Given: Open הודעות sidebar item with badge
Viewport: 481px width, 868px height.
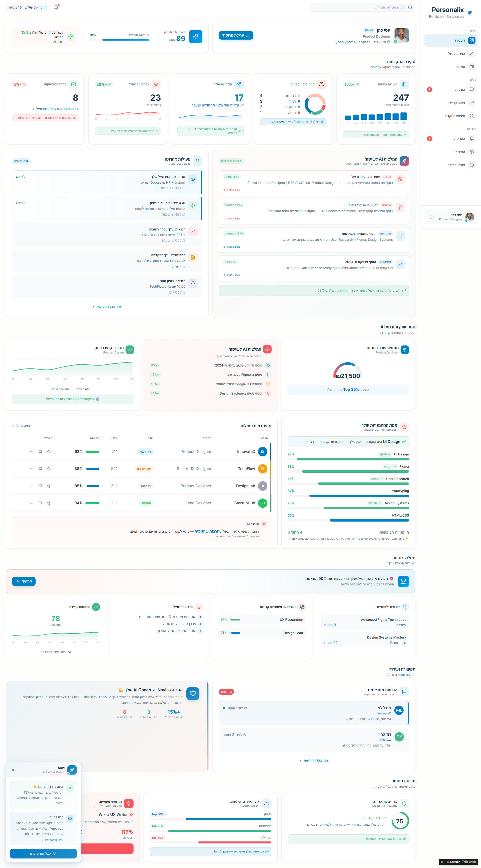Looking at the screenshot, I should (451, 90).
